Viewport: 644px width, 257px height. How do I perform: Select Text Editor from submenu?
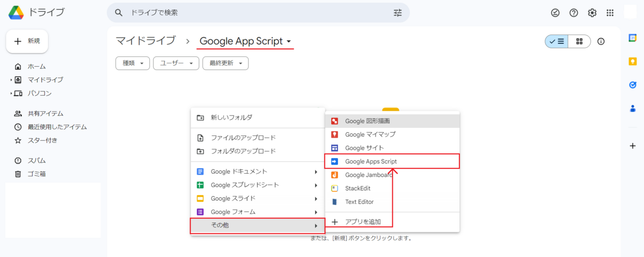[392, 202]
